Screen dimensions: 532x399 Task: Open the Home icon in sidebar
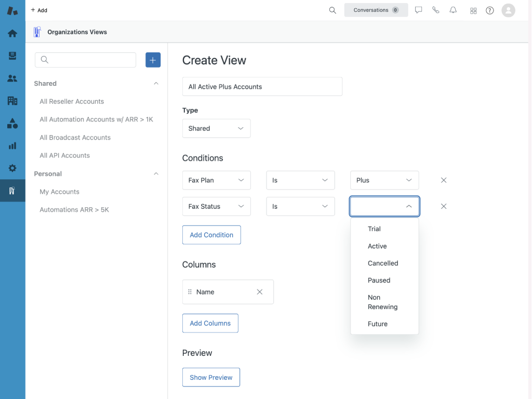point(12,33)
